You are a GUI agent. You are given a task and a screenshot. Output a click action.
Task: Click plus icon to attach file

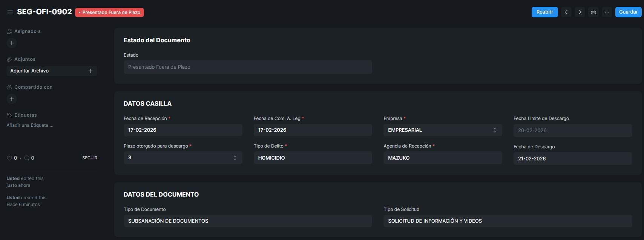tap(90, 71)
